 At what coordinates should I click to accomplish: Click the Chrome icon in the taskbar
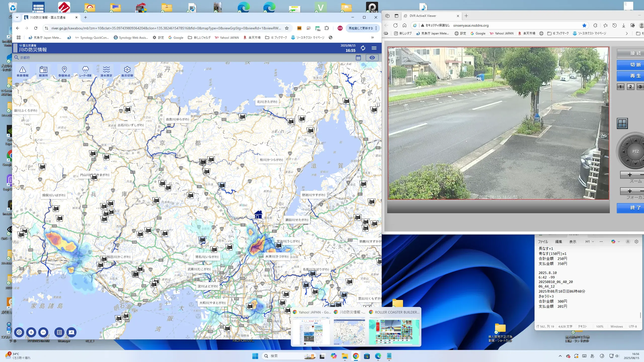pyautogui.click(x=356, y=356)
